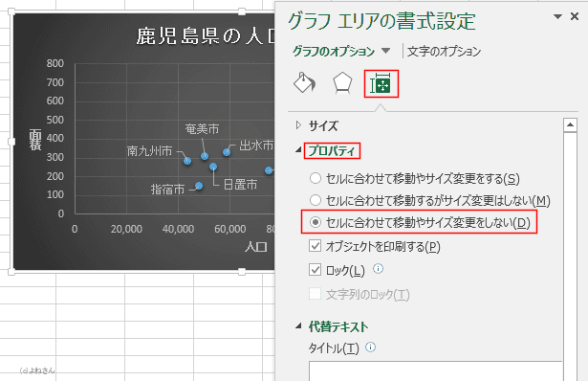Click the 奄美市 data label

click(202, 129)
